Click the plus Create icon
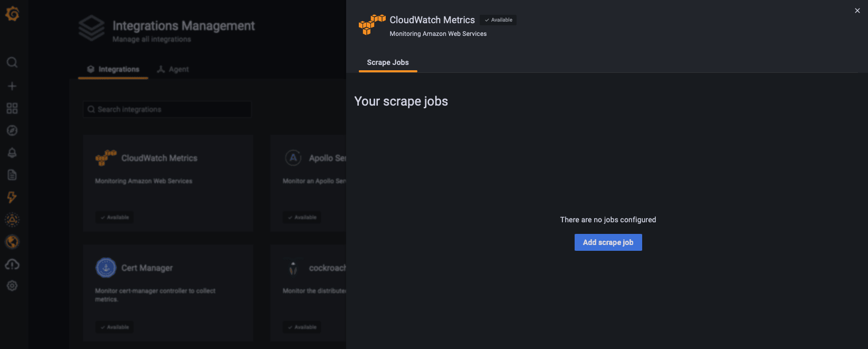 [x=12, y=86]
